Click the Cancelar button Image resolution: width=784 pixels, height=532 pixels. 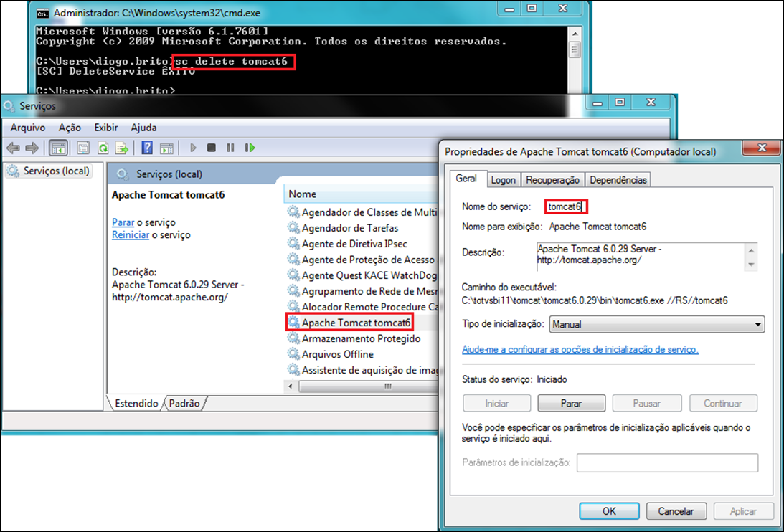point(676,511)
